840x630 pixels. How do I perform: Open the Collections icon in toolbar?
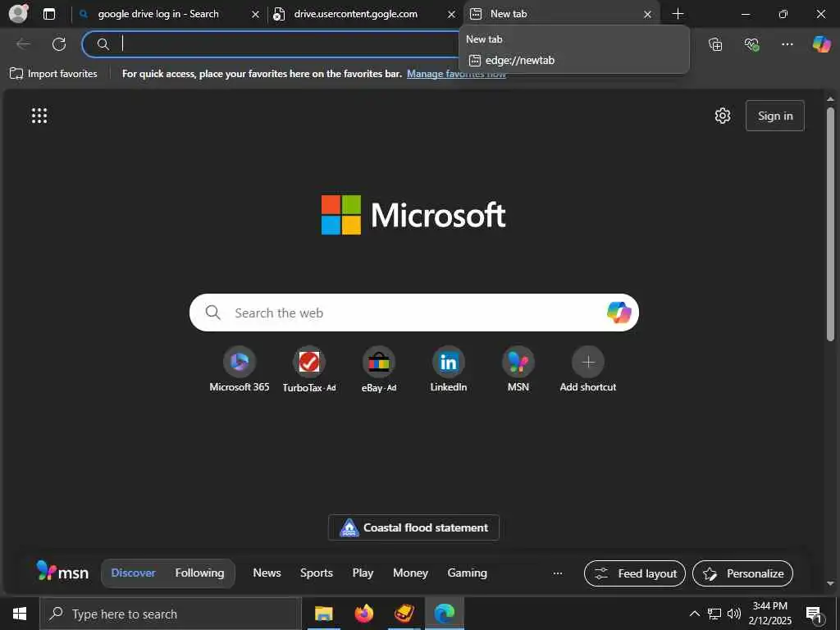pyautogui.click(x=715, y=44)
